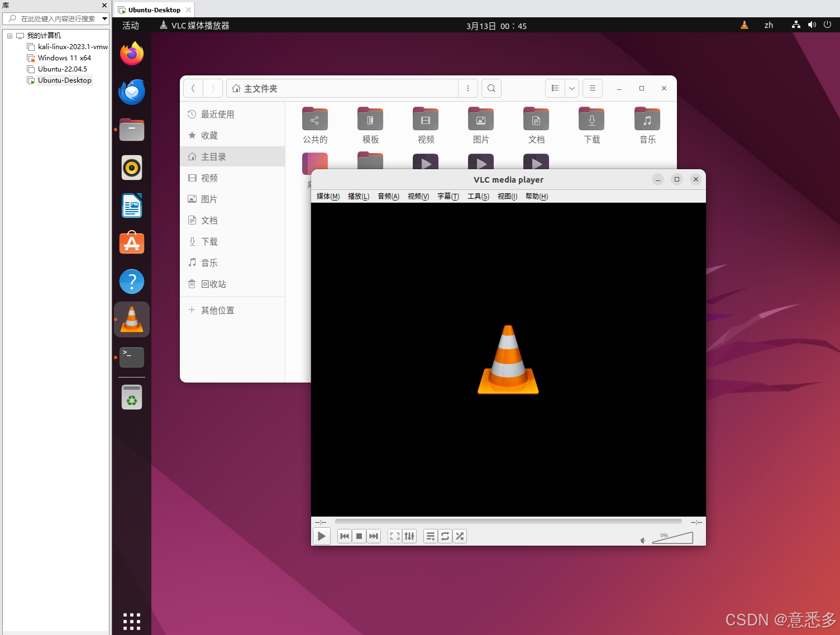Select 视频 in the sidebar
Image resolution: width=840 pixels, height=635 pixels.
pos(232,178)
